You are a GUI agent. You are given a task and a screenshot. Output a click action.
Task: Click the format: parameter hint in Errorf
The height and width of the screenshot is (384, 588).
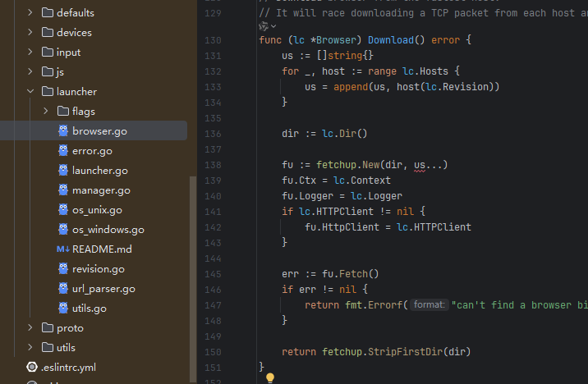coord(429,304)
